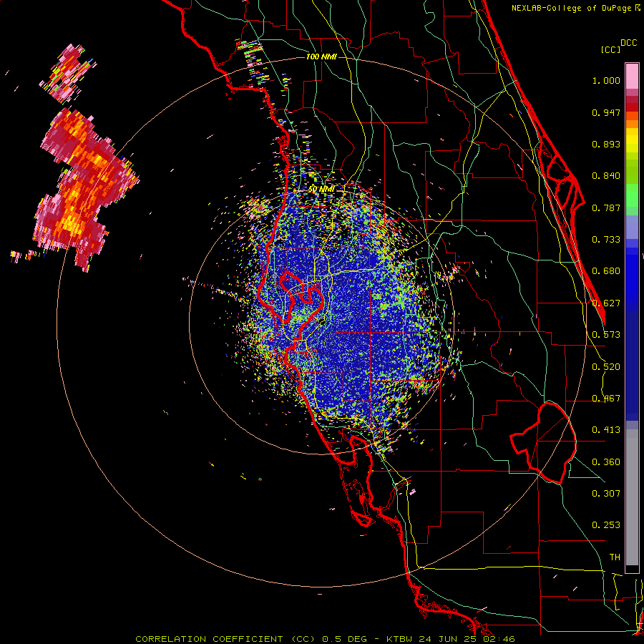Select the 0.520 scale value
The image size is (644, 644).
coord(606,367)
